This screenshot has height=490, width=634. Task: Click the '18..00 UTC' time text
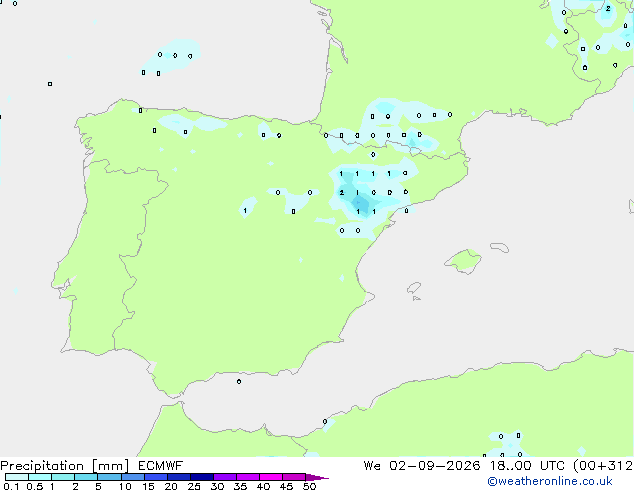click(x=527, y=466)
